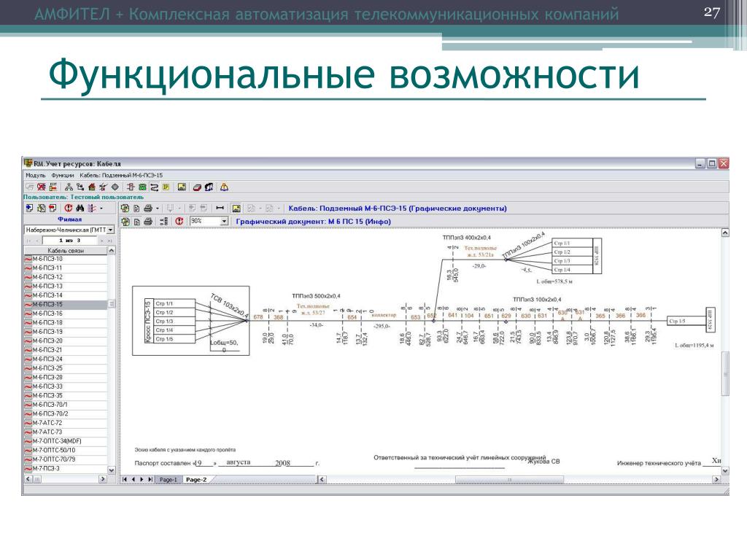
Task: Click the picture icon in cable toolbar
Action: pyautogui.click(x=236, y=208)
